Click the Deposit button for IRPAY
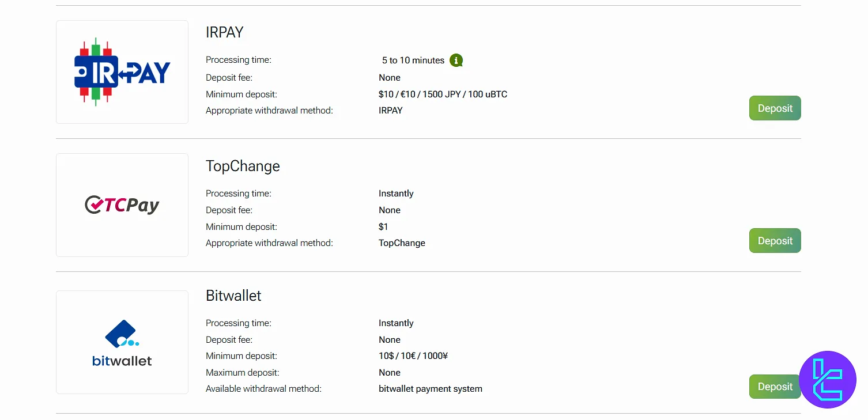 775,108
